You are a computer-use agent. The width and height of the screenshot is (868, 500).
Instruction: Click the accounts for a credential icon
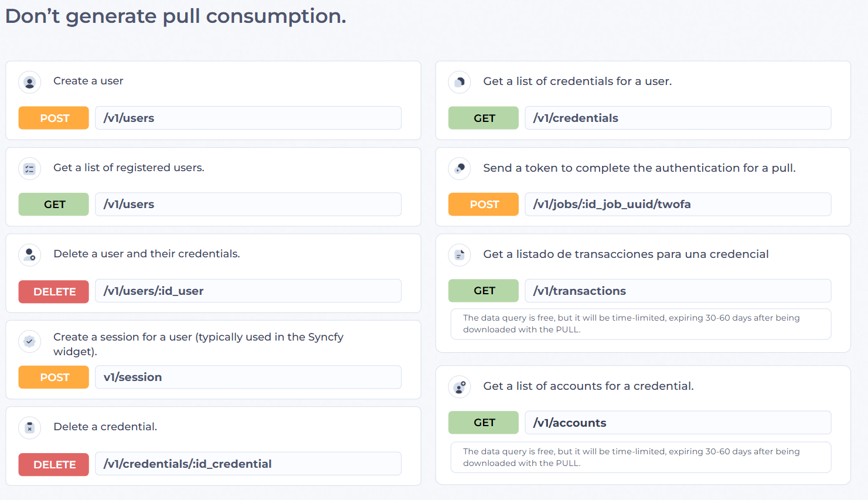tap(459, 387)
